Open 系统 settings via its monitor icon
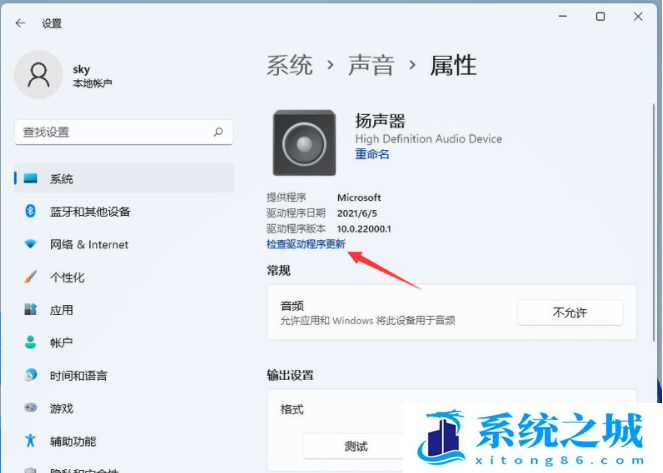The height and width of the screenshot is (473, 663). pyautogui.click(x=31, y=179)
